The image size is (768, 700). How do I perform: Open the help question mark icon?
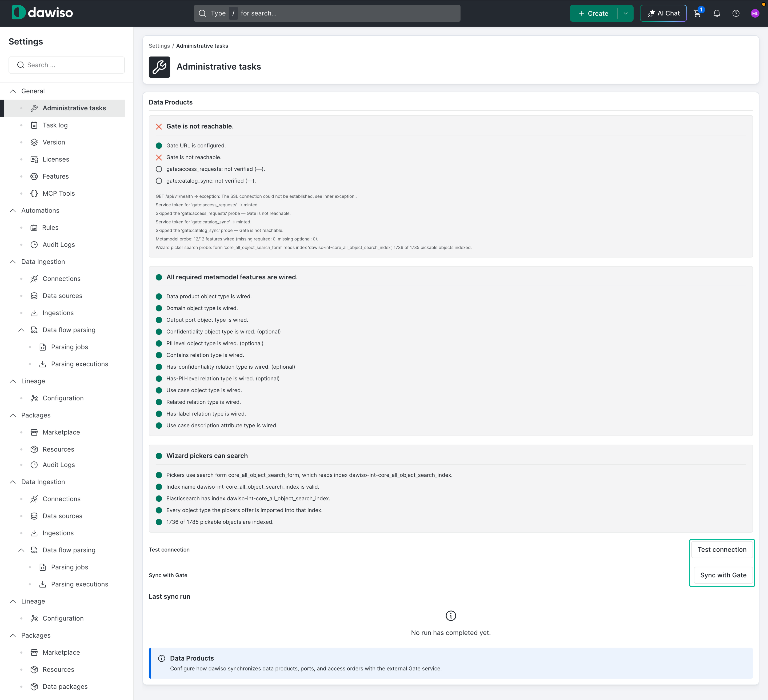[x=736, y=13]
